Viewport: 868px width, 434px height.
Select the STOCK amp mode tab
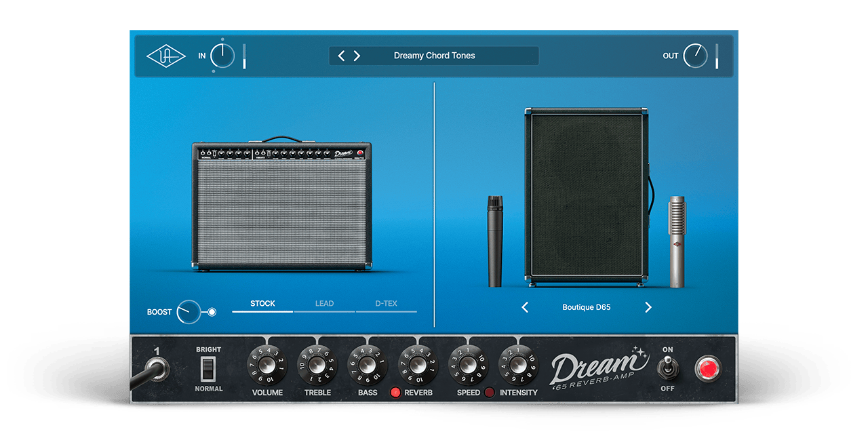point(262,304)
